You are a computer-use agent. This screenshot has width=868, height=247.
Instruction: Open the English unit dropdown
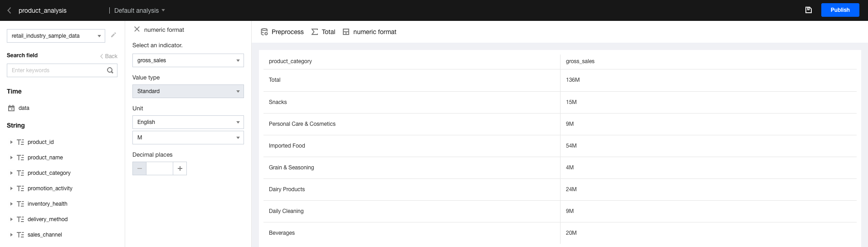pos(188,122)
